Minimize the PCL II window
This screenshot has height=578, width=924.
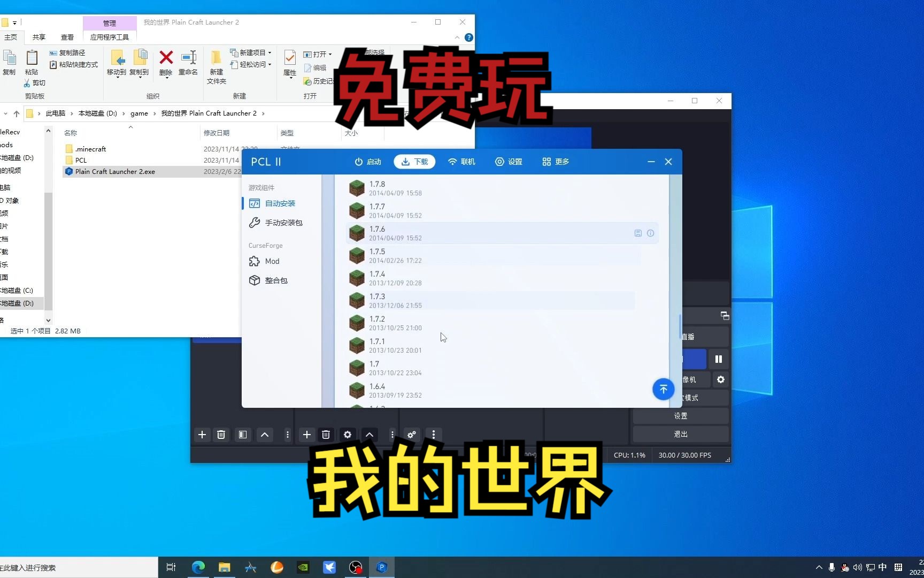point(651,162)
